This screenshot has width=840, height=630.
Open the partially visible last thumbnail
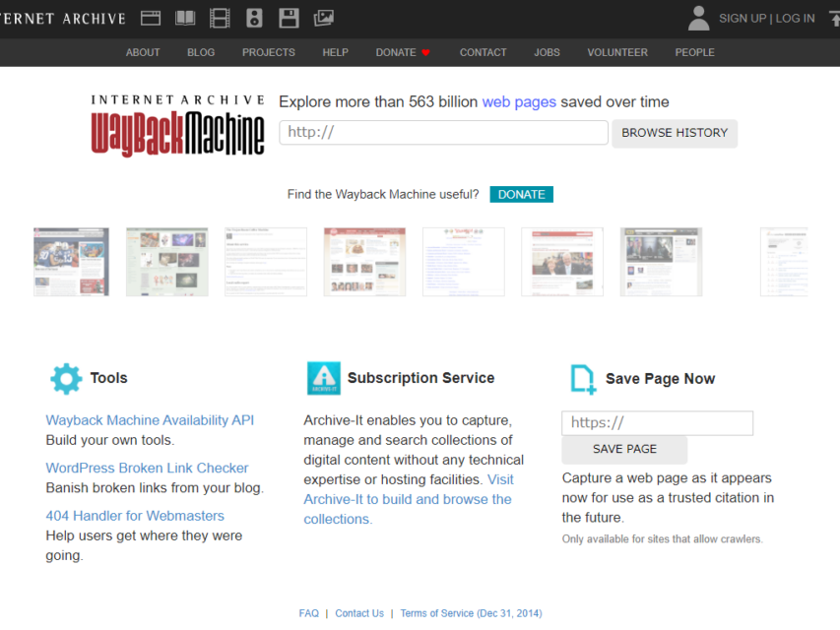784,262
